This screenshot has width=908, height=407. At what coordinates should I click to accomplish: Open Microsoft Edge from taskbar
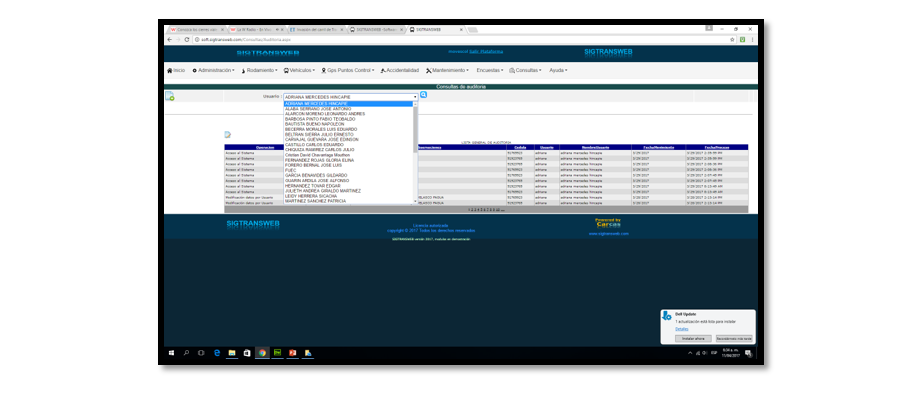[x=217, y=353]
